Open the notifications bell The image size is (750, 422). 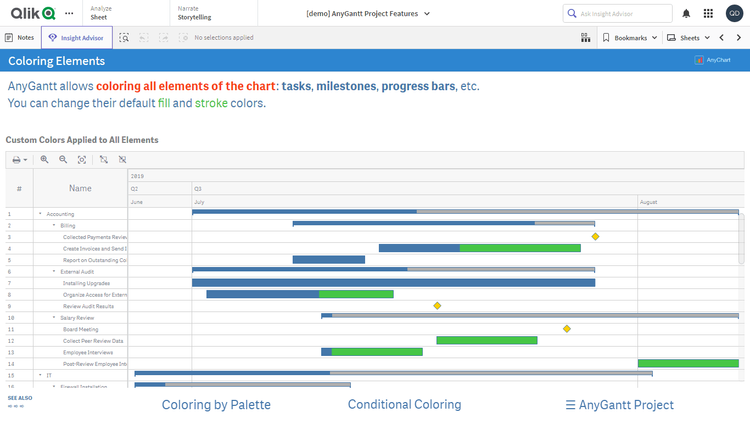click(686, 13)
